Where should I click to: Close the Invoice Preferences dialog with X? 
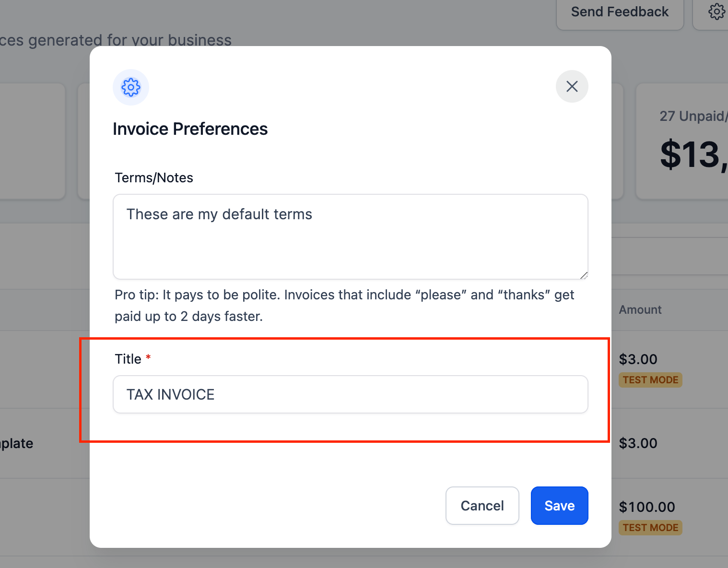(x=572, y=86)
